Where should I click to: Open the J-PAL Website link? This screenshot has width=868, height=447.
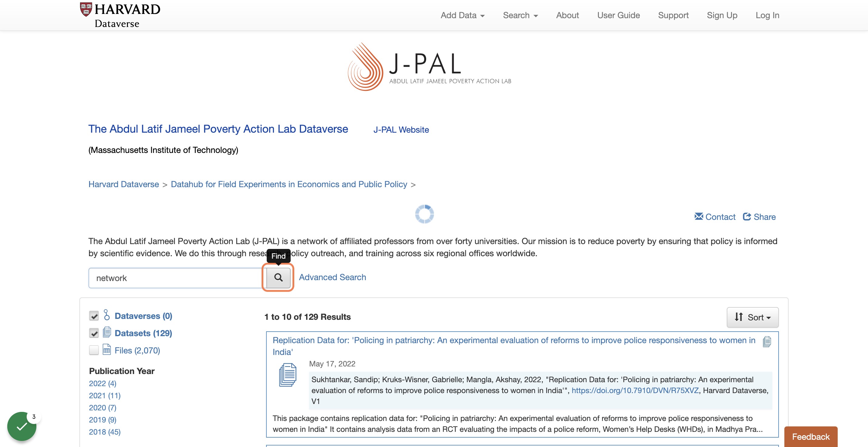pyautogui.click(x=401, y=130)
